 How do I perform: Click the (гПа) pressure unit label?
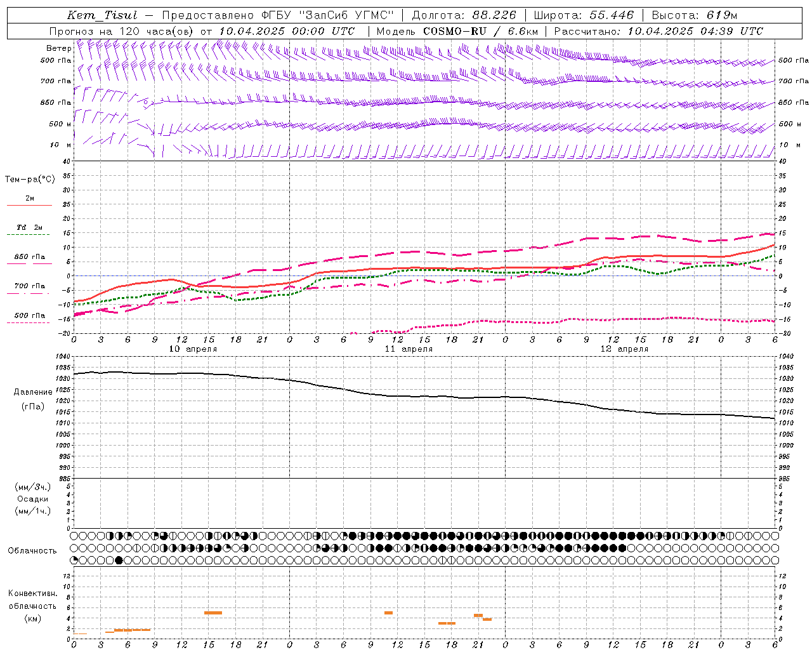33,407
